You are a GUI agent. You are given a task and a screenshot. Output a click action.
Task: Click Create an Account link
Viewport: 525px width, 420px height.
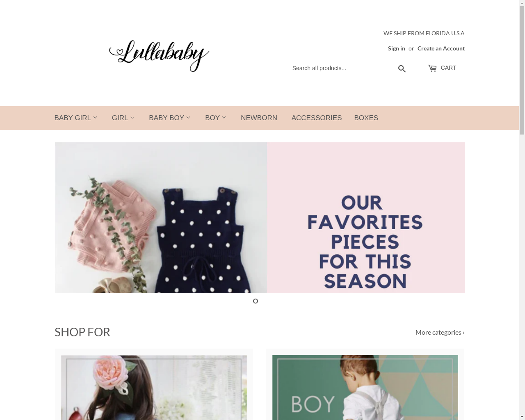pos(441,48)
